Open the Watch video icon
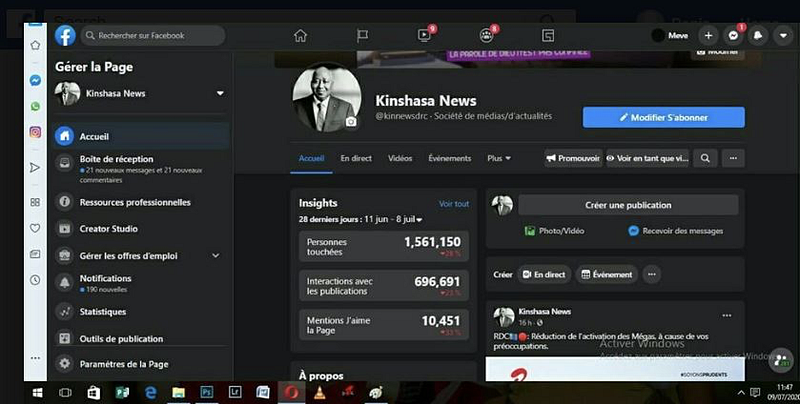 pyautogui.click(x=424, y=35)
